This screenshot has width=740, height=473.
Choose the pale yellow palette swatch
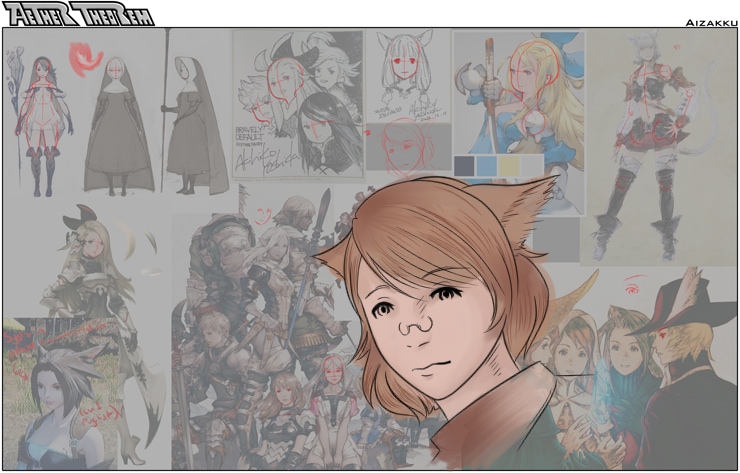[x=509, y=165]
